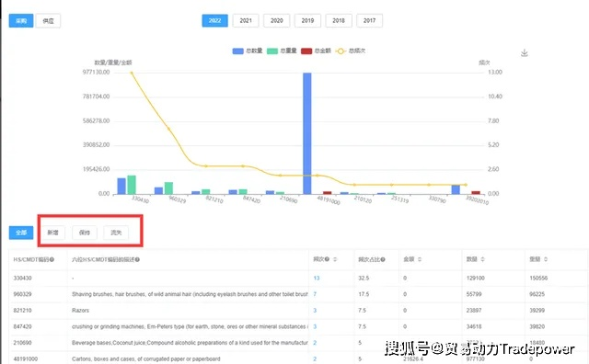
Task: Show 全部 product records
Action: [x=21, y=233]
